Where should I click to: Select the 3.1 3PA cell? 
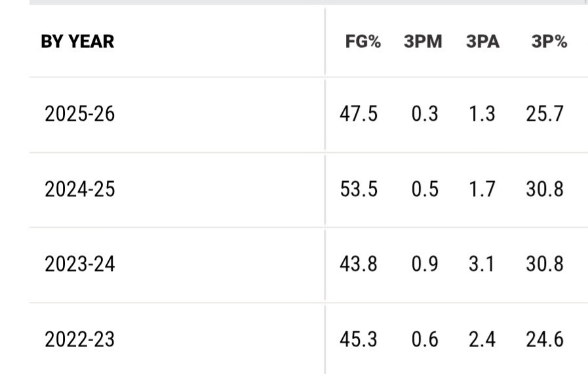pyautogui.click(x=482, y=264)
